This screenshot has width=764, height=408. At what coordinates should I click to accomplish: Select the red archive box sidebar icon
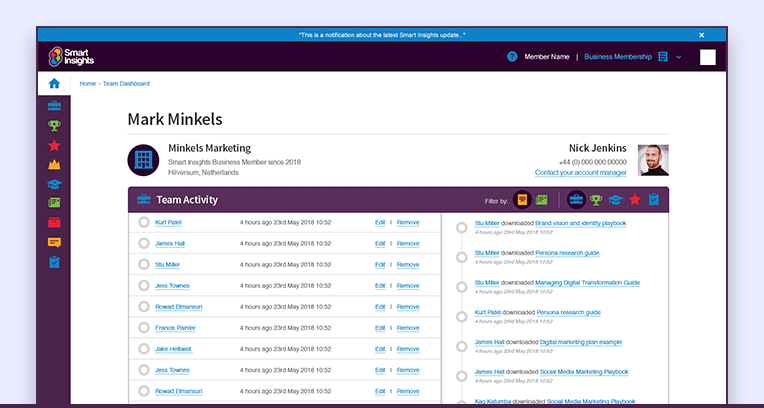click(54, 222)
